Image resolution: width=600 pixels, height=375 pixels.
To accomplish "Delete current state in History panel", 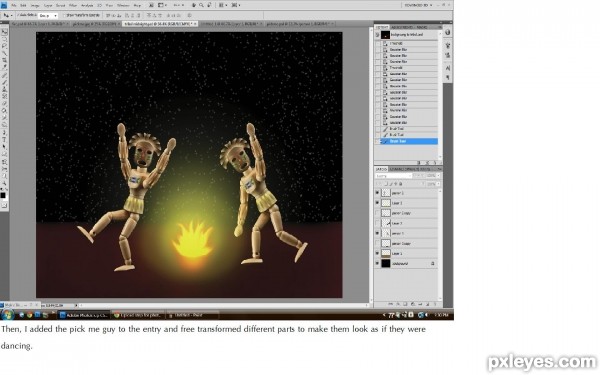I will click(435, 163).
